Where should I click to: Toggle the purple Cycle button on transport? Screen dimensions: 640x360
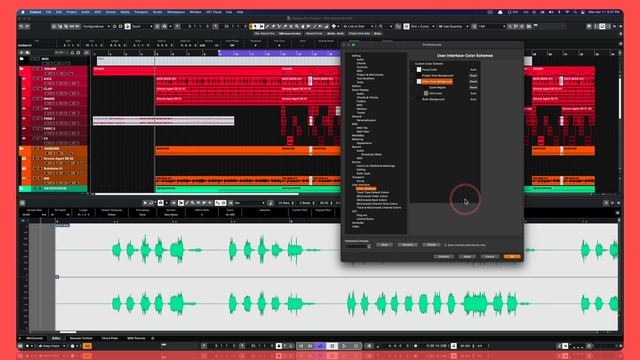tap(321, 346)
